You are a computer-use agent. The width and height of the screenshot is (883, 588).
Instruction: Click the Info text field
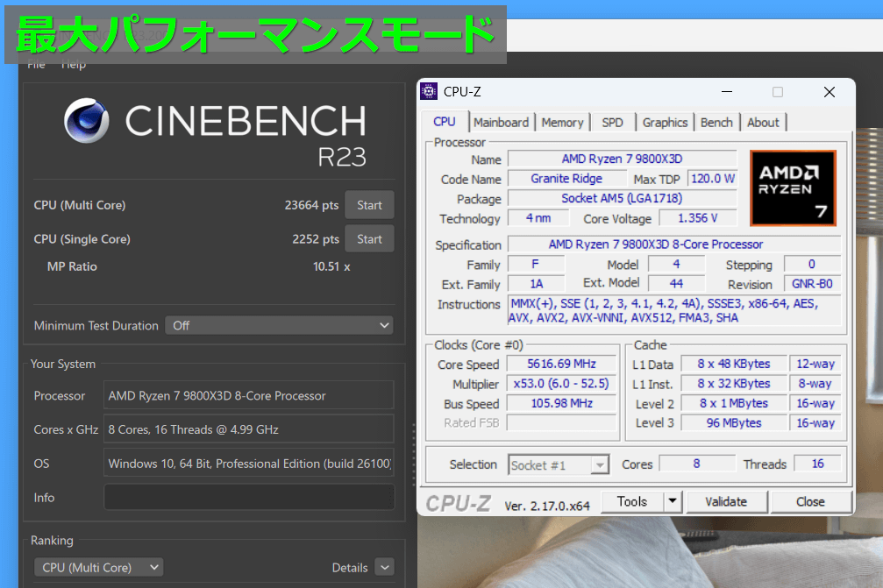(248, 498)
